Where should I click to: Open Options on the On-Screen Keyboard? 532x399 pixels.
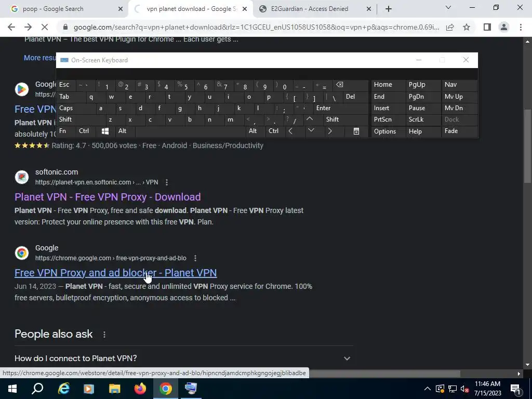tap(388, 131)
